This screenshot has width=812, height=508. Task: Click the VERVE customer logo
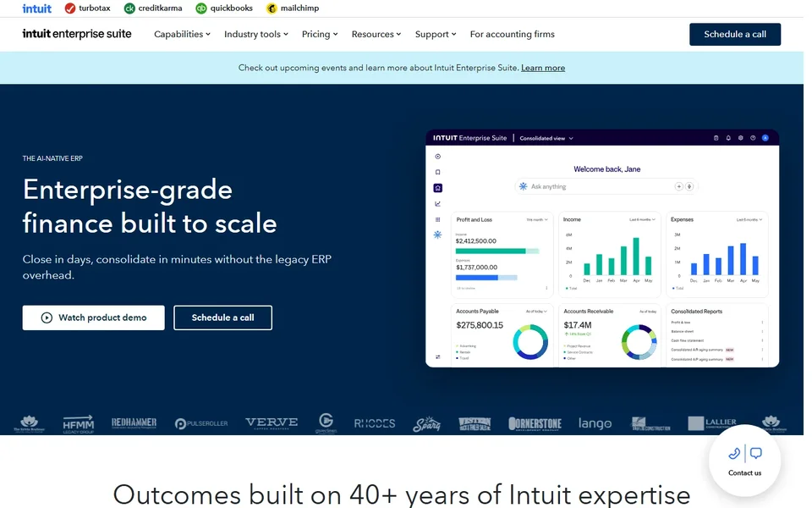[272, 423]
